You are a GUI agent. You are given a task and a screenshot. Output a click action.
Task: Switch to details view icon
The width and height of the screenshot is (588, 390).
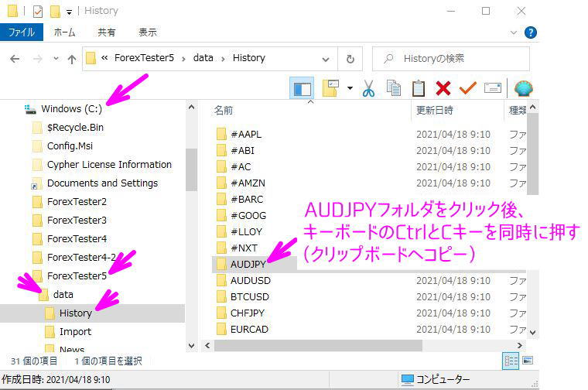point(511,361)
